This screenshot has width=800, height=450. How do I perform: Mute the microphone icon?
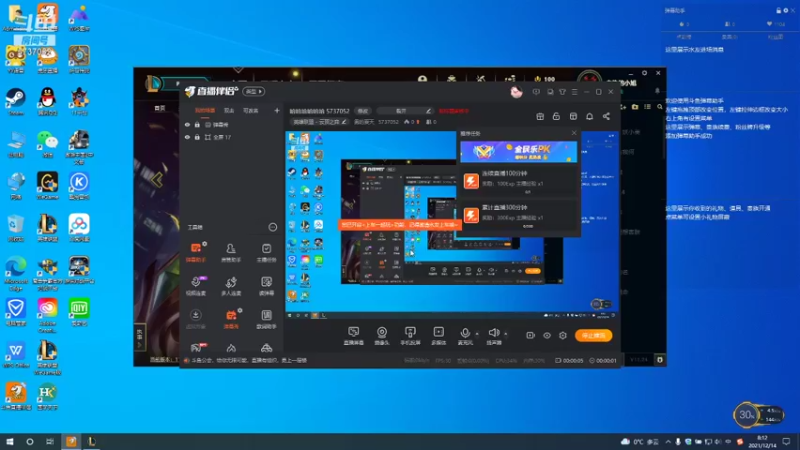point(465,333)
